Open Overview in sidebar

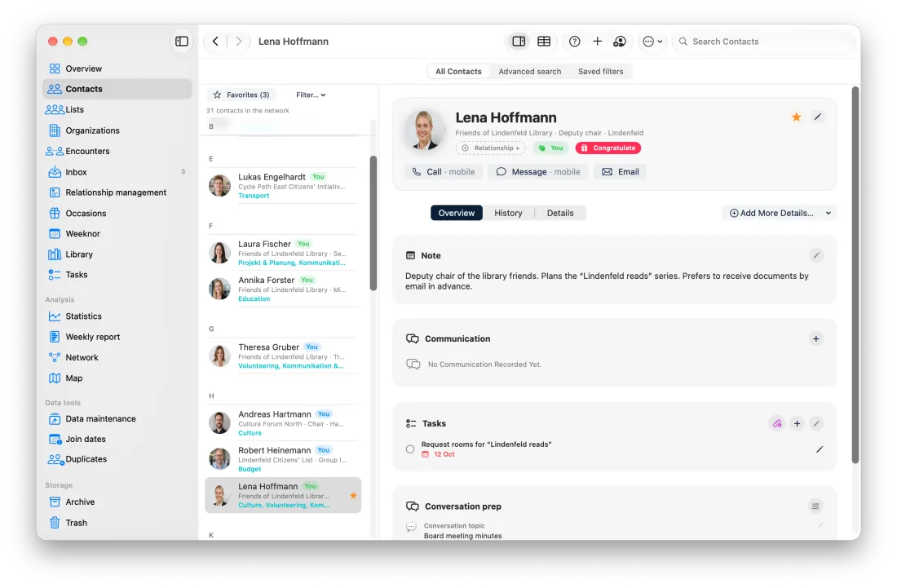pos(117,69)
